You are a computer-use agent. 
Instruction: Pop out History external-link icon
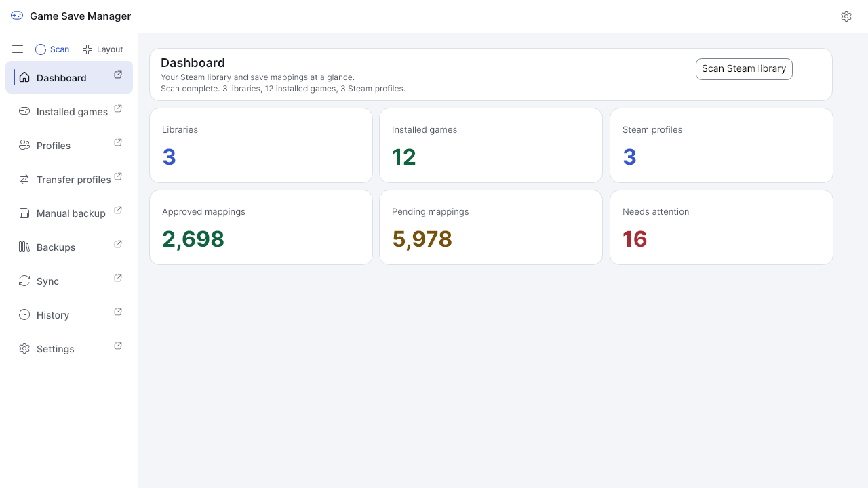pyautogui.click(x=118, y=312)
